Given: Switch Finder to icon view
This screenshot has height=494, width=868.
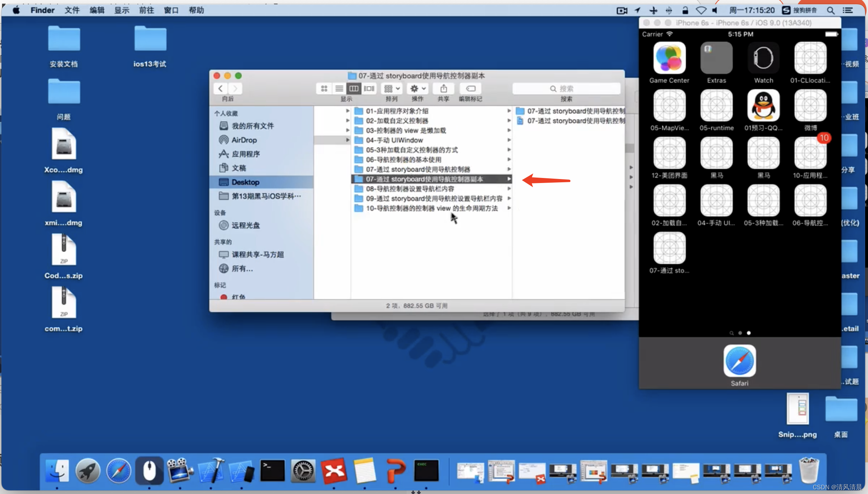Looking at the screenshot, I should 324,88.
